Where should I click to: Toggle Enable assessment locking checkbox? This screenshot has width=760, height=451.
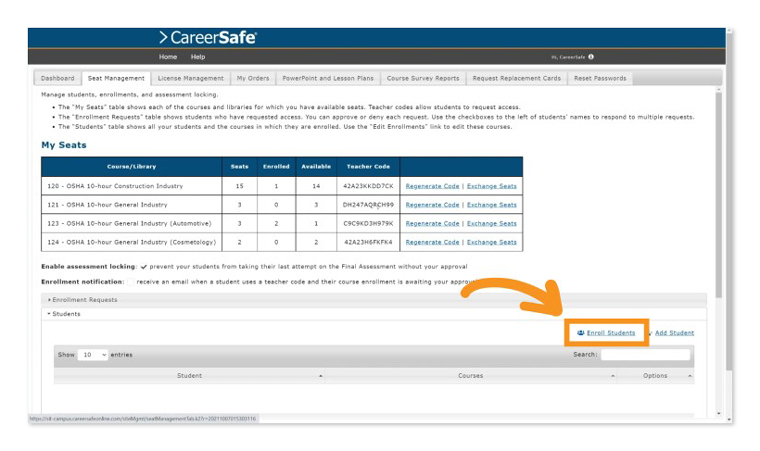tap(143, 267)
